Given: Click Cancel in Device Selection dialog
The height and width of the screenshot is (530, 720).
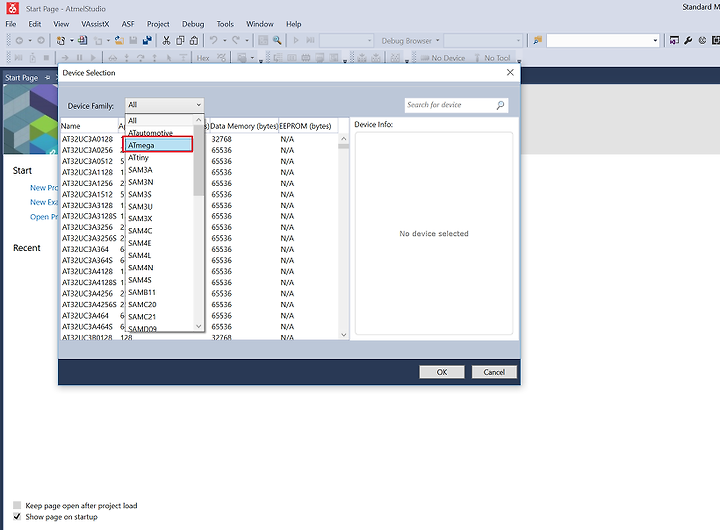Looking at the screenshot, I should point(494,372).
